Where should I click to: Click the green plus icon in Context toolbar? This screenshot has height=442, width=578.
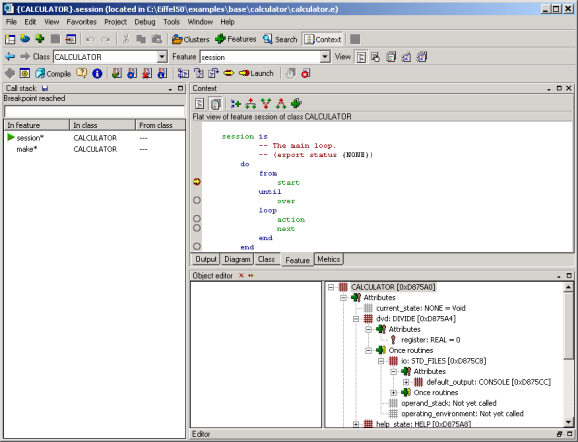296,104
